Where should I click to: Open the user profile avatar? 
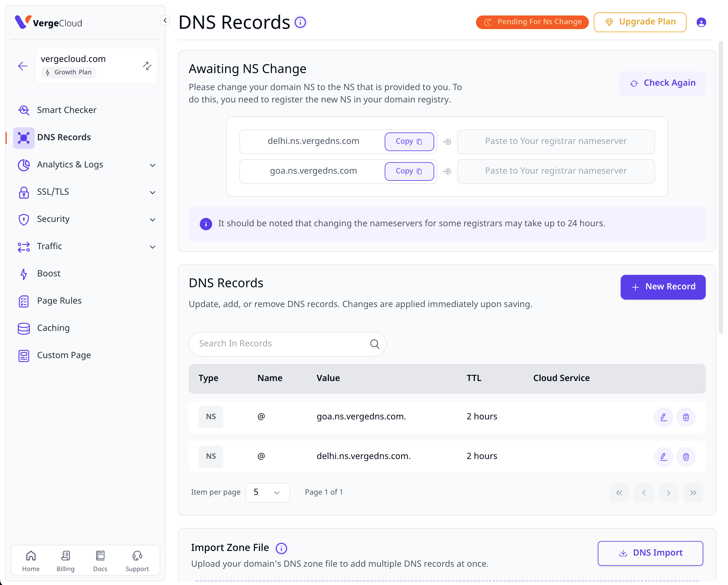[x=701, y=22]
